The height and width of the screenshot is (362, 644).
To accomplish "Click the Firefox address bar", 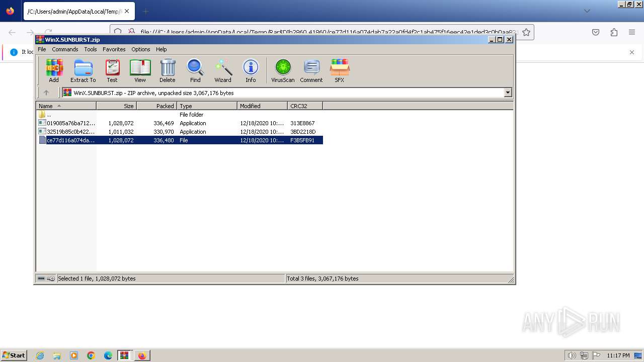I will 322,32.
